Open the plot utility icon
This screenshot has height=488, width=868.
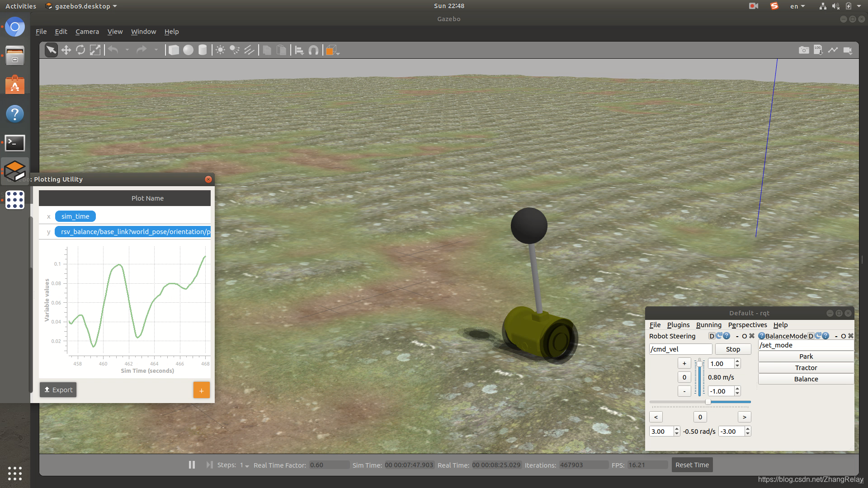(x=833, y=50)
